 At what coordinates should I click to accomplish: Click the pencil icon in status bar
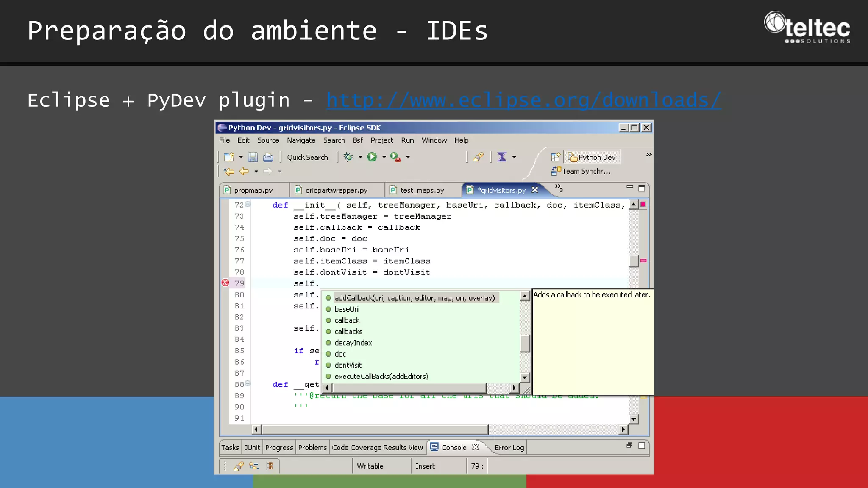click(x=239, y=466)
